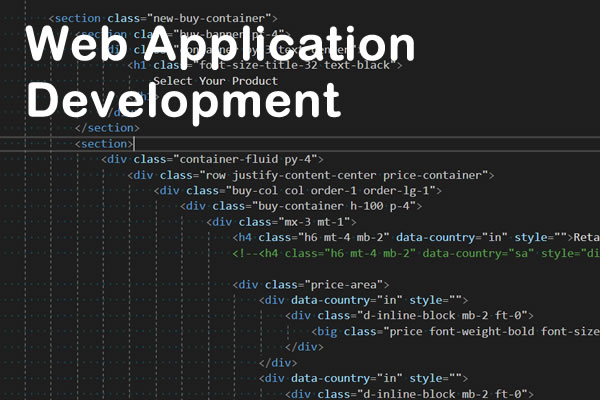
Task: Click the "Web Application" title text
Action: click(x=220, y=47)
